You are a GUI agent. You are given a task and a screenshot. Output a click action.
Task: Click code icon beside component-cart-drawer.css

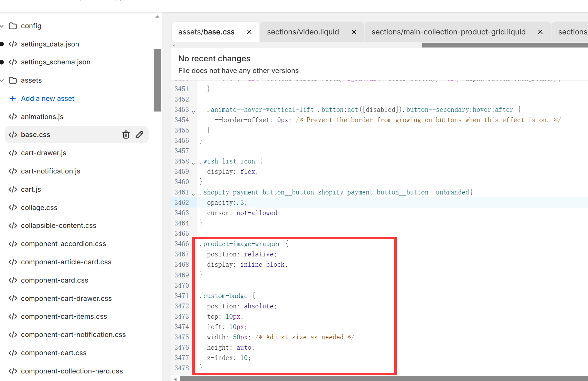pyautogui.click(x=13, y=298)
